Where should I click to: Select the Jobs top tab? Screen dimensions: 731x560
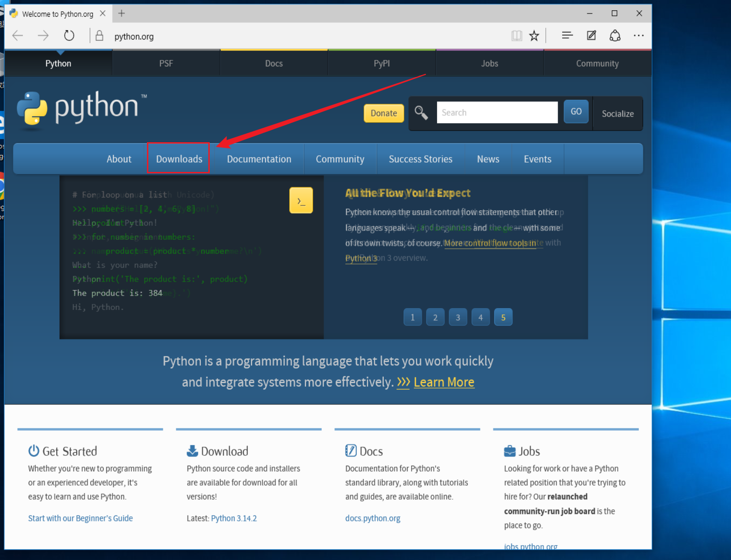[490, 64]
